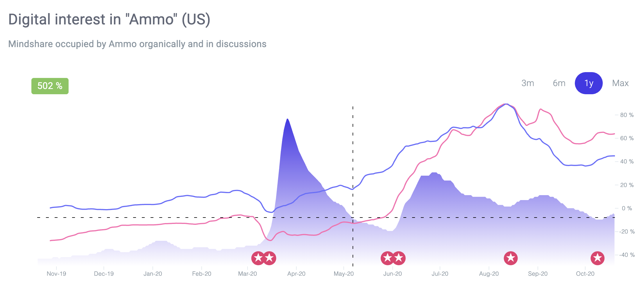Click the green 502 % badge
644x285 pixels.
tap(50, 86)
